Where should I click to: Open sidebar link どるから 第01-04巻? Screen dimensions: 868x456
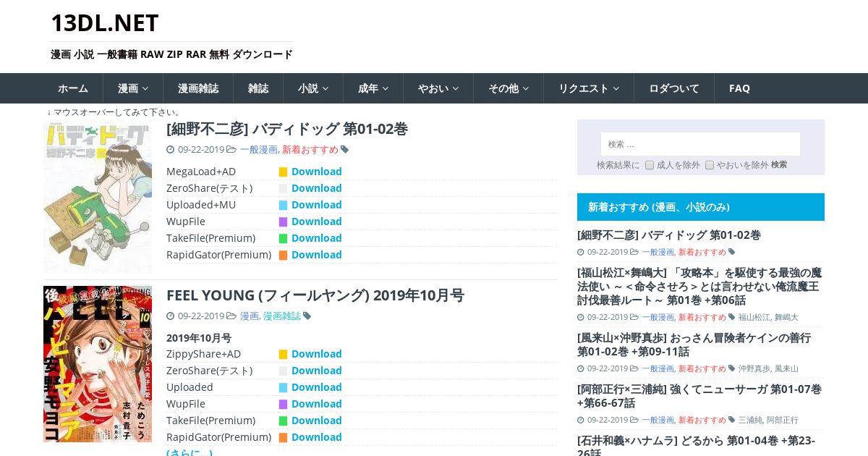point(696,446)
